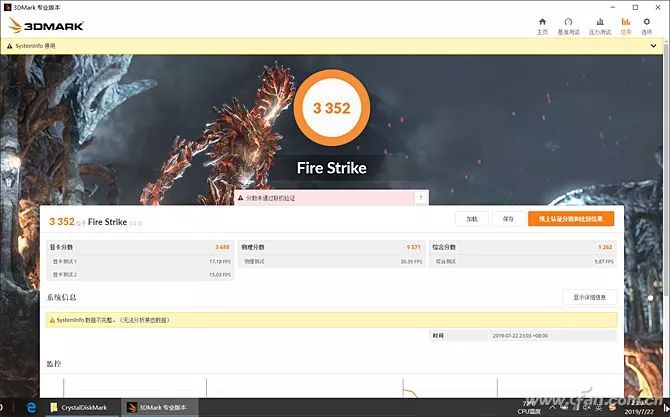Image resolution: width=670 pixels, height=417 pixels.
Task: Click the Save (保存) button
Action: pos(508,219)
